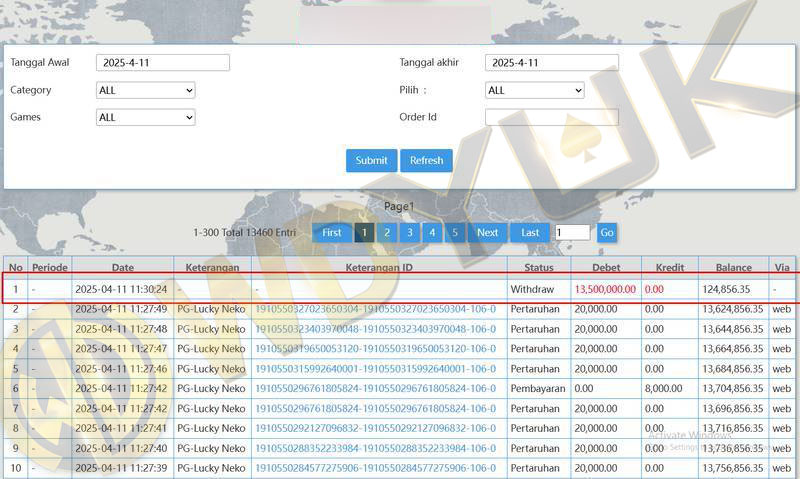Select page 3 in pagination
The width and height of the screenshot is (800, 479).
click(409, 233)
